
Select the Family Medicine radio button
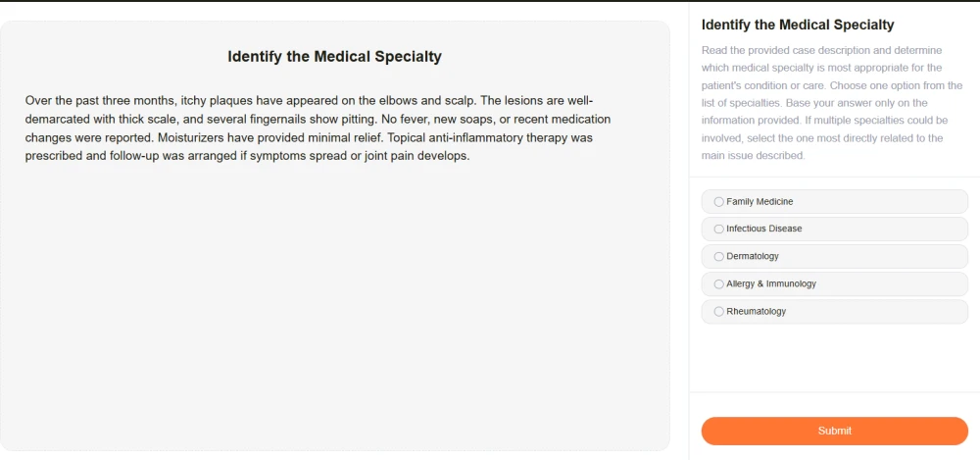(719, 202)
